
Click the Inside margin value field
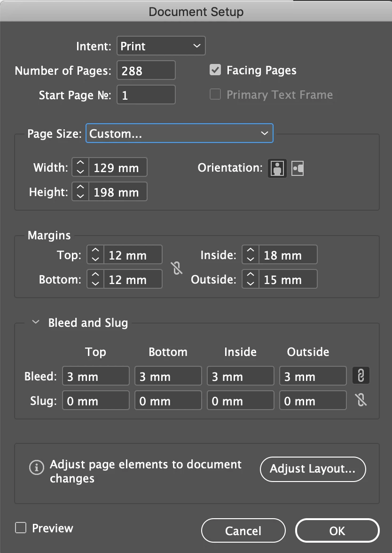point(288,254)
